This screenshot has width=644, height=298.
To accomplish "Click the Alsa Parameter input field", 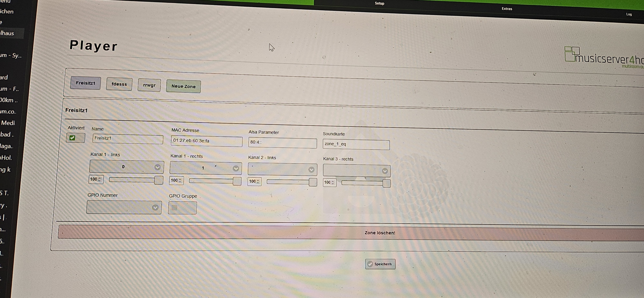I will 282,143.
